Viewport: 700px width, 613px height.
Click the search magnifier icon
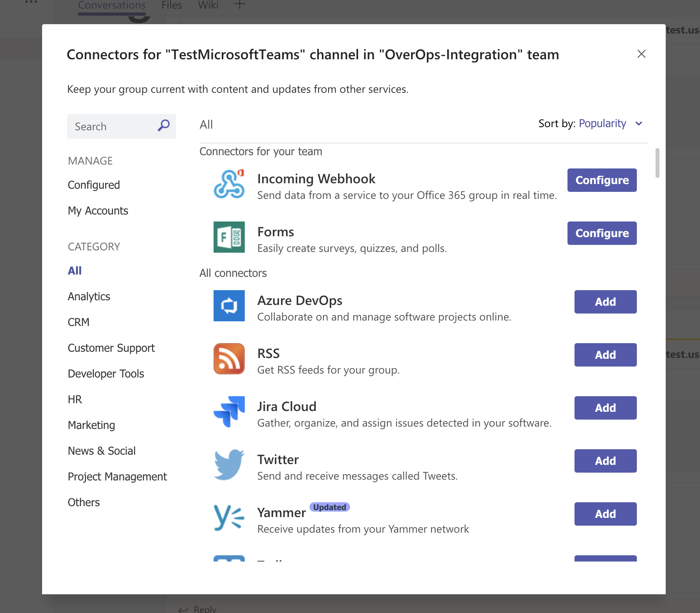pos(164,126)
